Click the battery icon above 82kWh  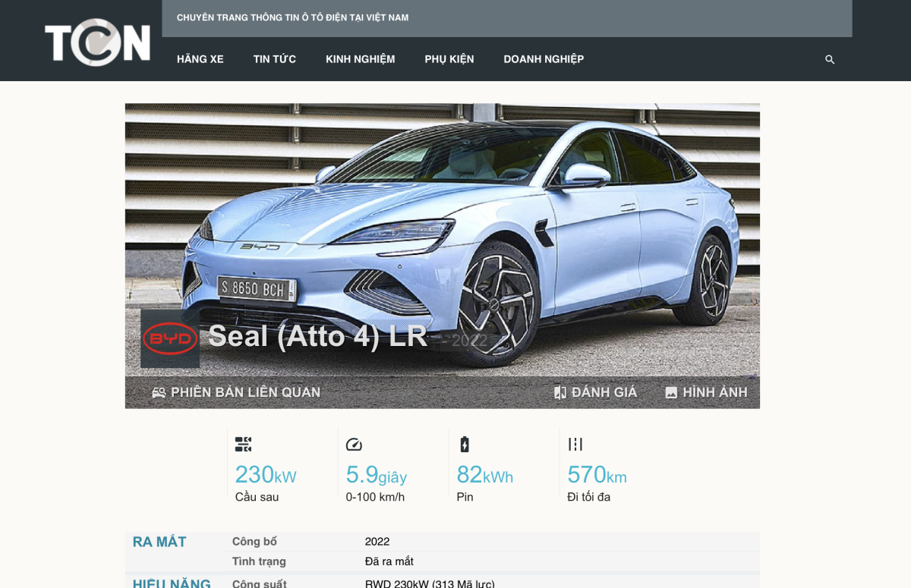coord(465,445)
